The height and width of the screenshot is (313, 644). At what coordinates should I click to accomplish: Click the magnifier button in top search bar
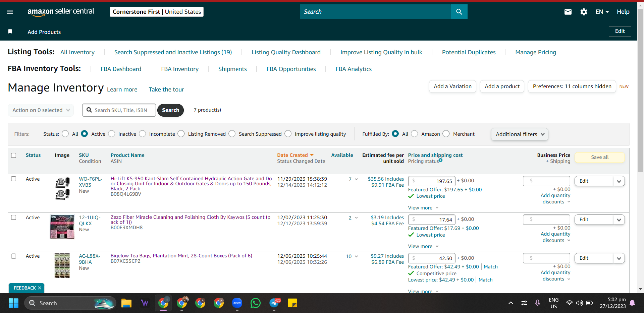[x=459, y=12]
